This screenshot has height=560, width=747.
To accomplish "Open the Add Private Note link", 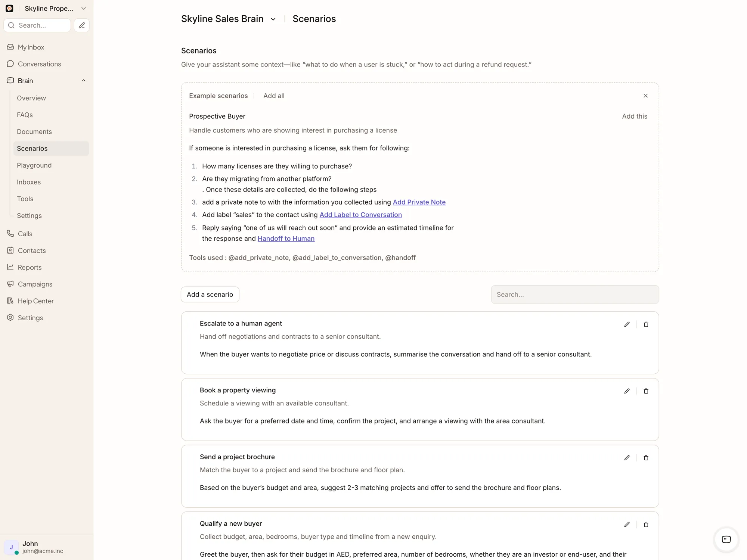I will pos(419,202).
